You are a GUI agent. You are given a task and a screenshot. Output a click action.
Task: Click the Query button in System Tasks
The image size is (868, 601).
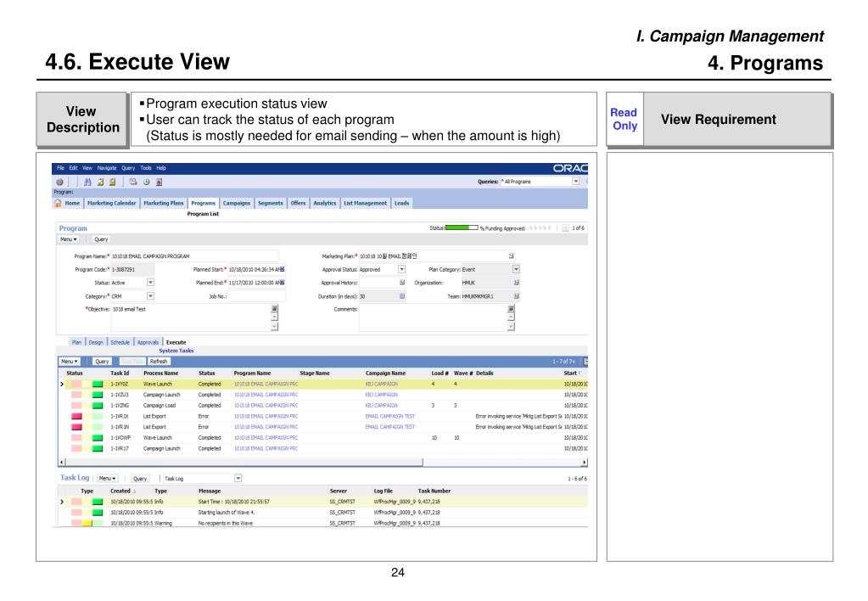(102, 361)
